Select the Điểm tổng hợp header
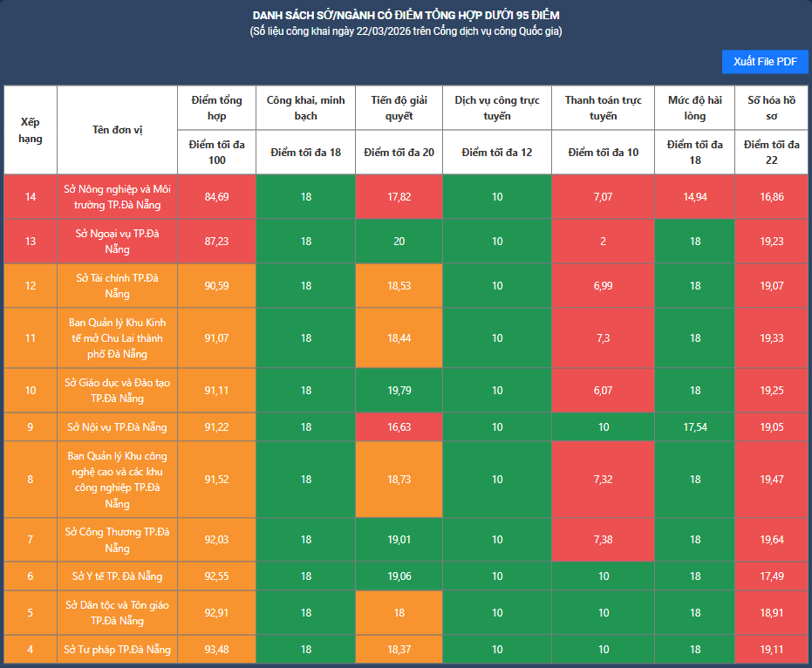This screenshot has height=668, width=812. click(216, 108)
